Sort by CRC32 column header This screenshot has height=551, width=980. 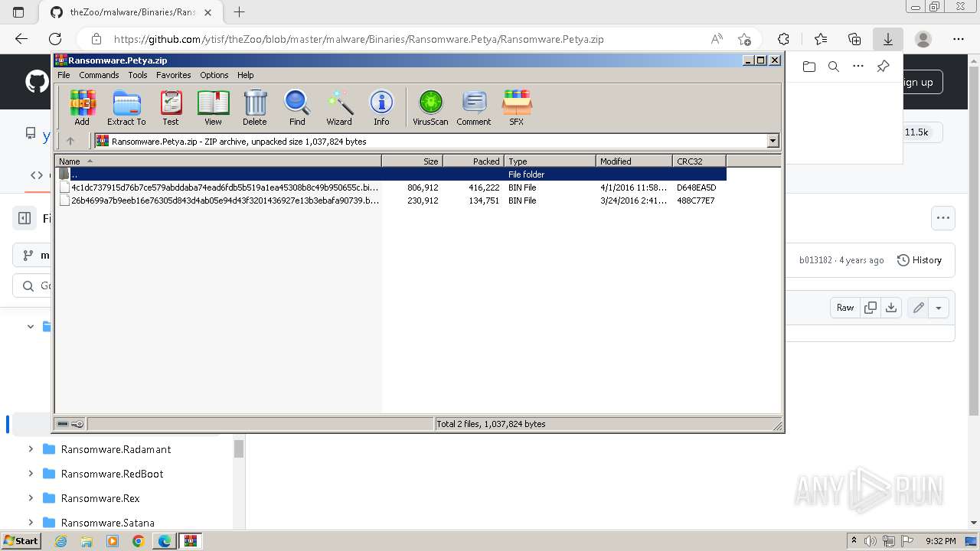coord(699,161)
